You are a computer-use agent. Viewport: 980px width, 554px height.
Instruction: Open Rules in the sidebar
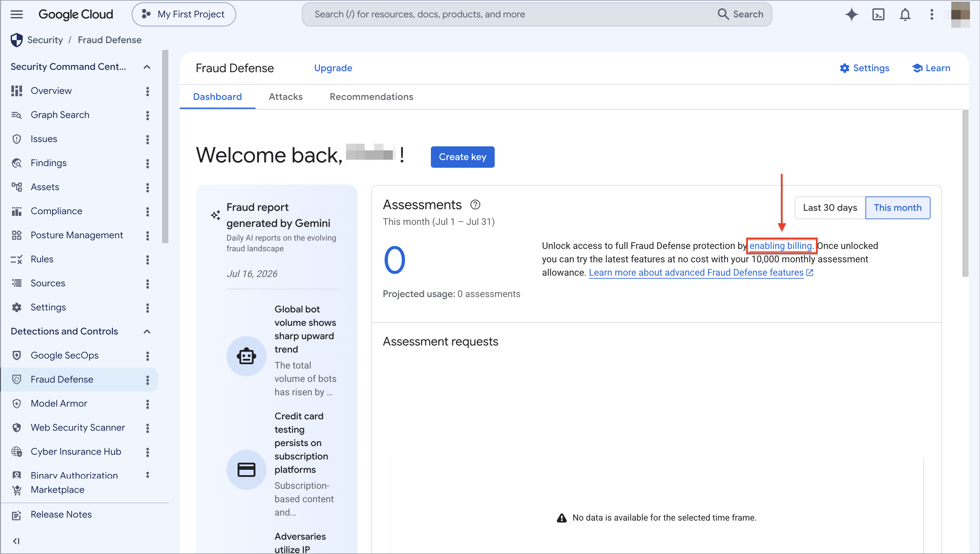(x=42, y=259)
